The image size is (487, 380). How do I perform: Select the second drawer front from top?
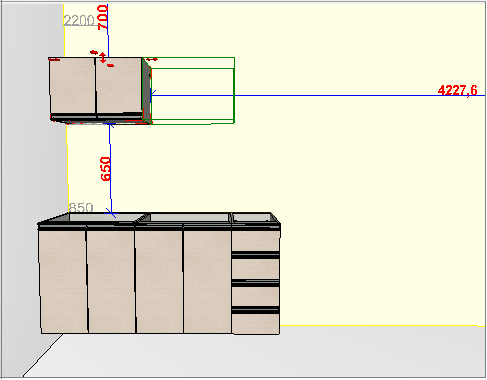coord(256,269)
